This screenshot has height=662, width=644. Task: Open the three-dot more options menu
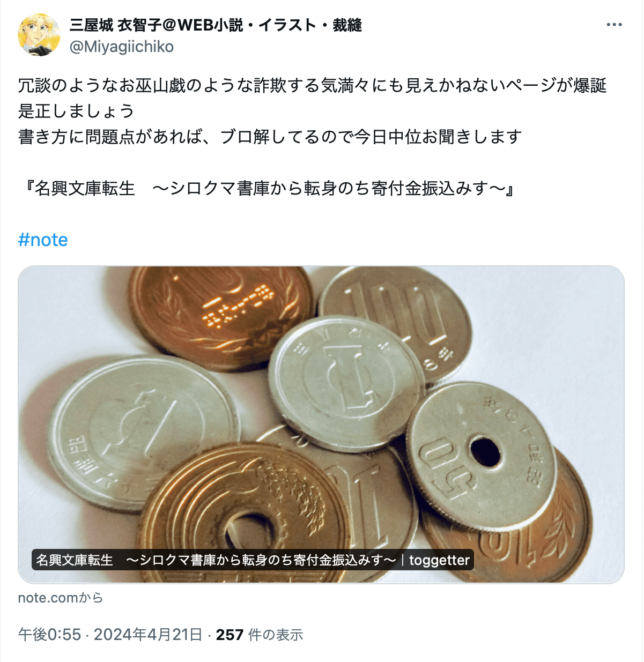[x=614, y=25]
